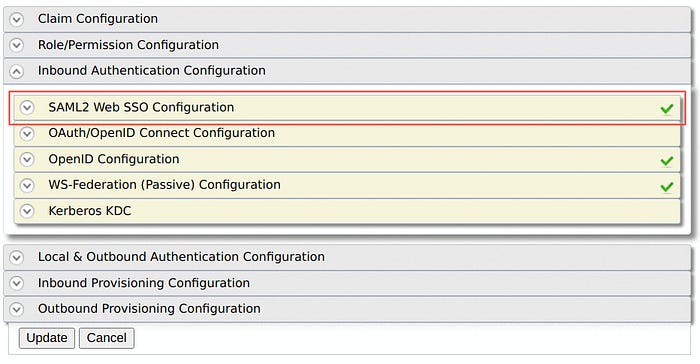Click the Kerberos KDC chevron icon
Screen dimensions: 700x364
coord(27,211)
